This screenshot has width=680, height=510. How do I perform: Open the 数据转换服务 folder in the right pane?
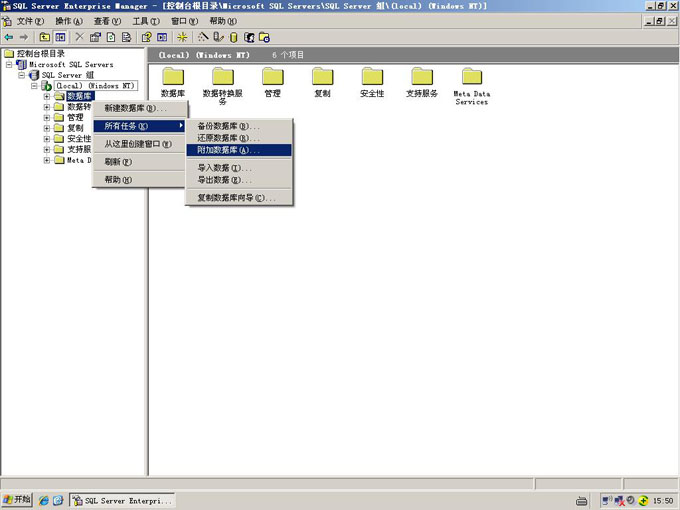[222, 86]
